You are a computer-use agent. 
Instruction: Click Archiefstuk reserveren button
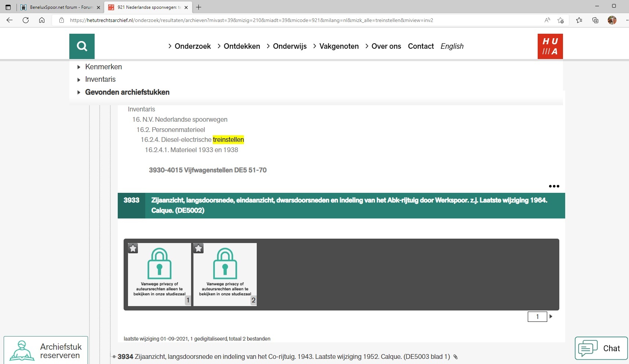click(x=46, y=350)
